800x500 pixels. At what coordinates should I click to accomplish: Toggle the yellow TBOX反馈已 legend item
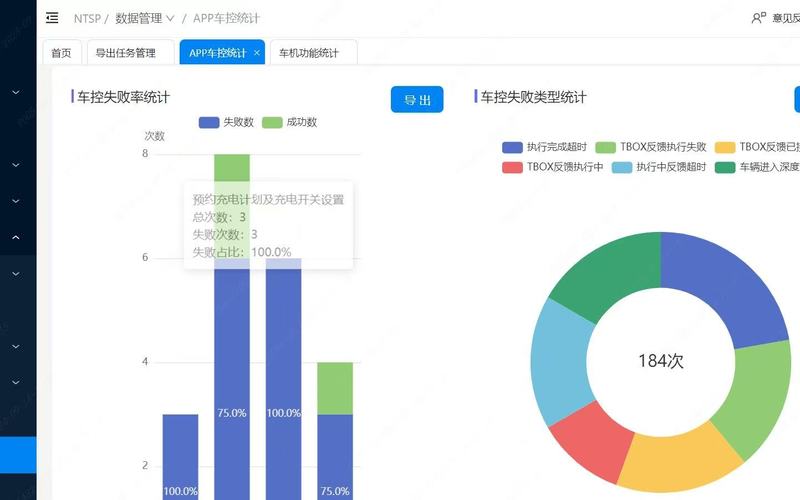click(757, 147)
